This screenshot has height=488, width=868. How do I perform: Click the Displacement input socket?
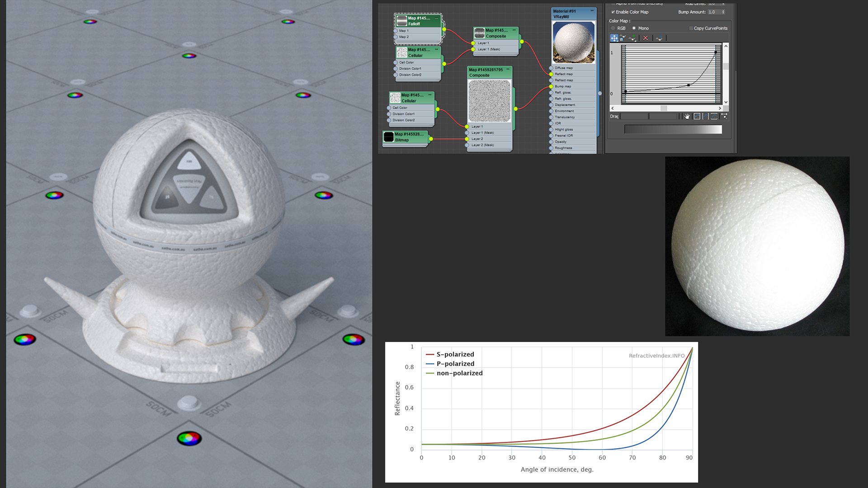click(x=551, y=105)
